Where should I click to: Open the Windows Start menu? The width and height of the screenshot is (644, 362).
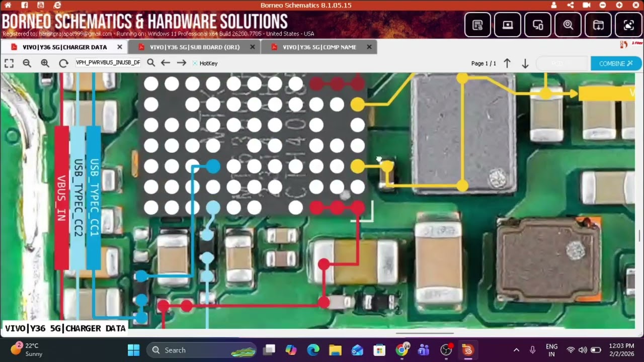pos(133,350)
